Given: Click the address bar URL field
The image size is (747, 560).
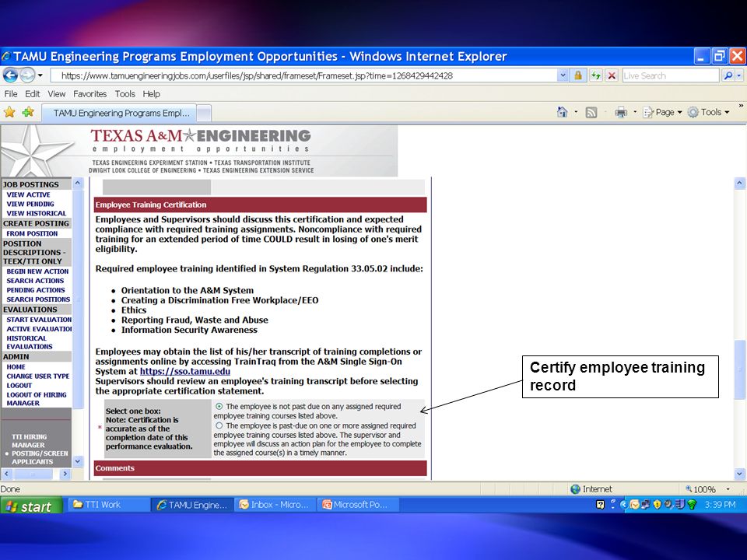Looking at the screenshot, I should [x=303, y=75].
